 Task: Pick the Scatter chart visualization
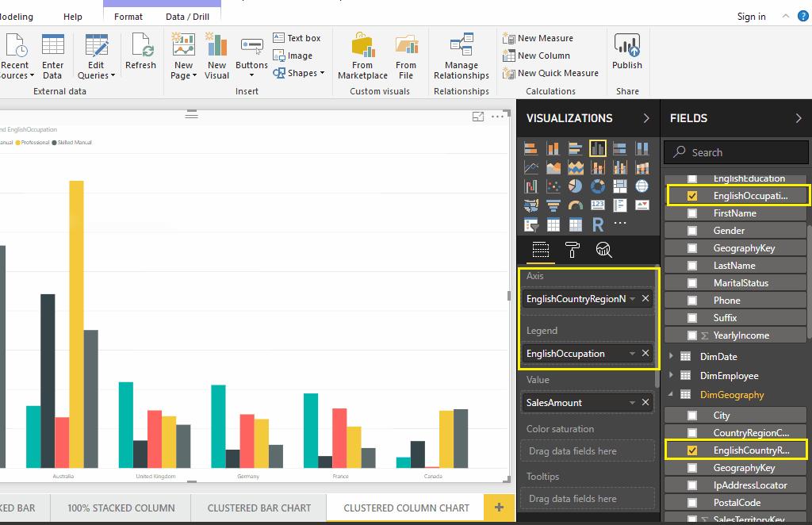point(553,186)
